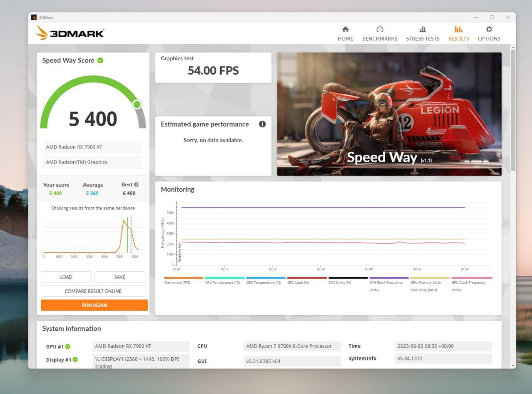Click the scrollbar down arrow
Screen dimensions: 532x394
tap(513, 365)
